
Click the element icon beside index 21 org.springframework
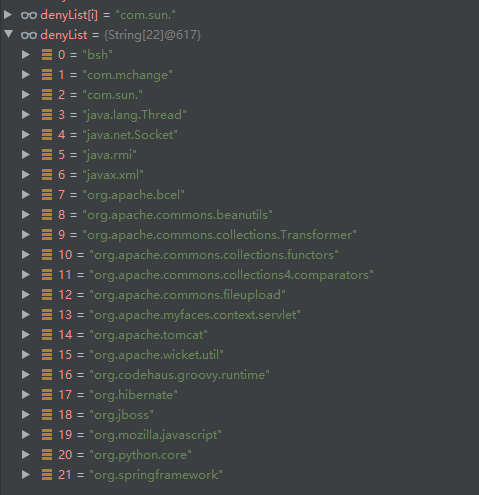click(x=47, y=475)
